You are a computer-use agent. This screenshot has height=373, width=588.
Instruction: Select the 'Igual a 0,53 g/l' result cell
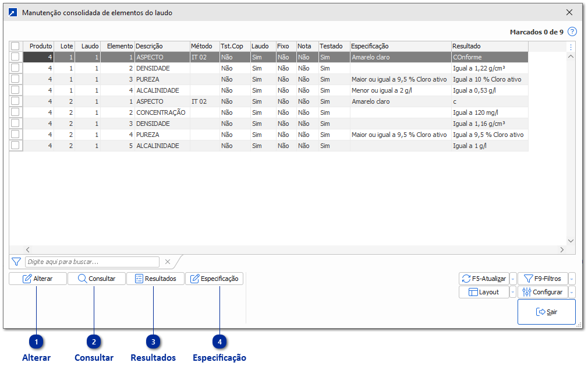coord(490,90)
